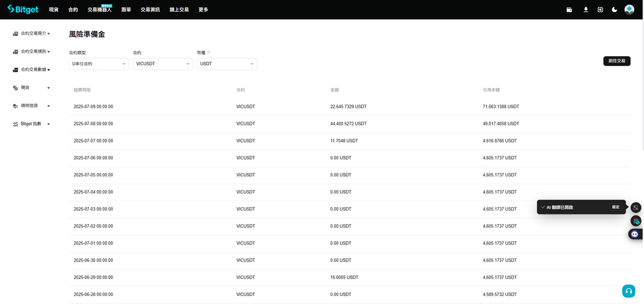Viewport: 644px width, 305px height.
Task: Open the 幣種 USDT dropdown
Action: coord(227,64)
